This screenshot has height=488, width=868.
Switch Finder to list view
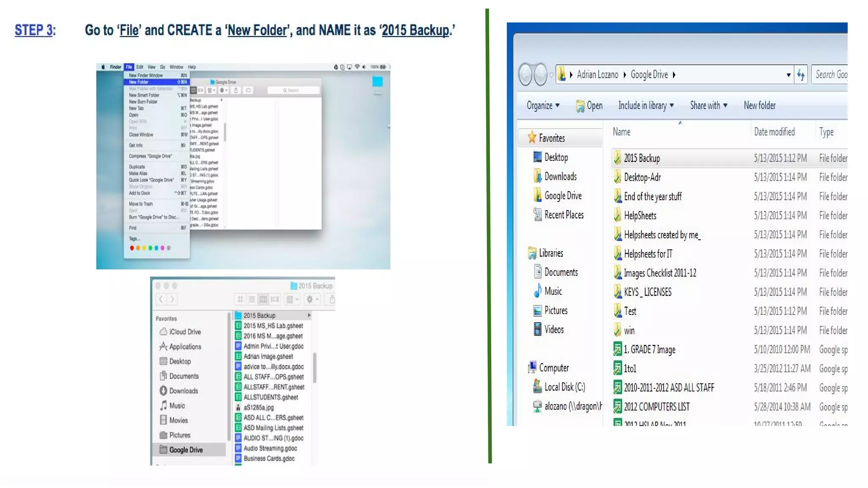pyautogui.click(x=252, y=299)
